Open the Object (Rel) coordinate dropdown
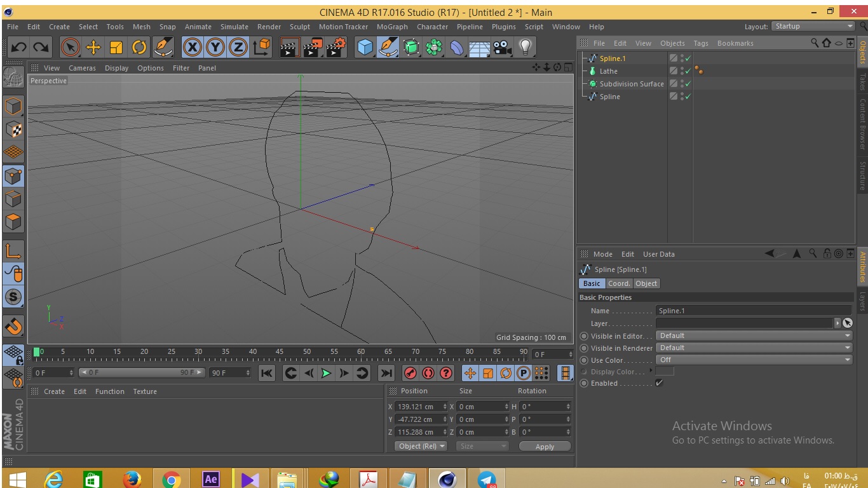Screen dimensions: 868x488 (421, 446)
